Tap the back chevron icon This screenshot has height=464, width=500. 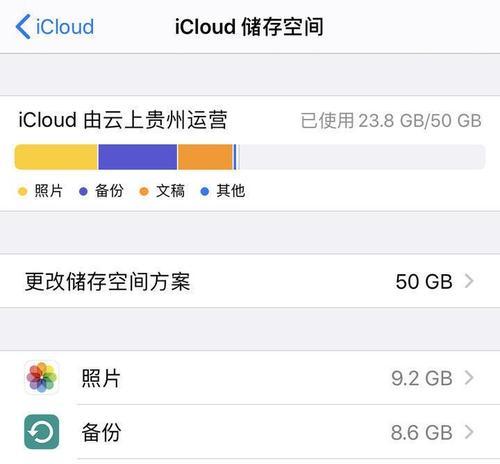[x=23, y=26]
